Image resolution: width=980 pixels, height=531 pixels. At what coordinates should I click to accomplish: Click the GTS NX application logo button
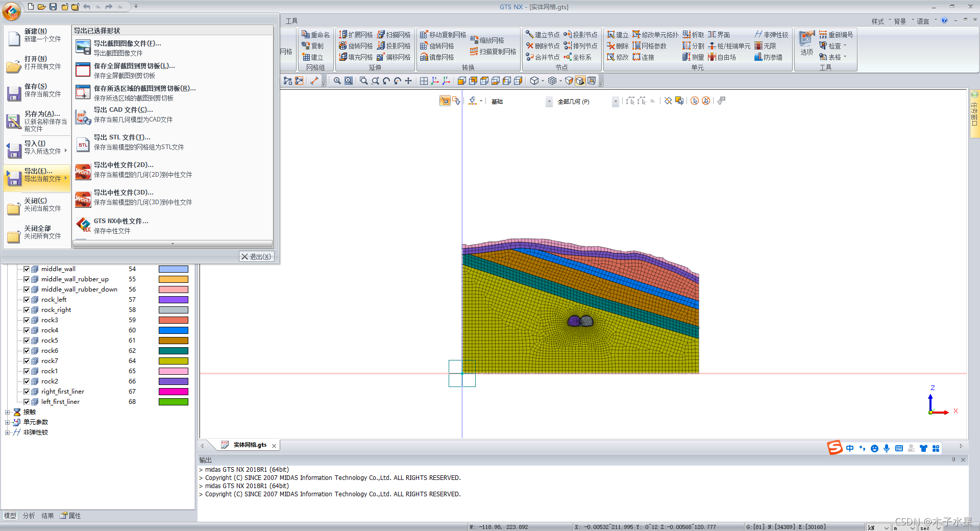(x=11, y=11)
